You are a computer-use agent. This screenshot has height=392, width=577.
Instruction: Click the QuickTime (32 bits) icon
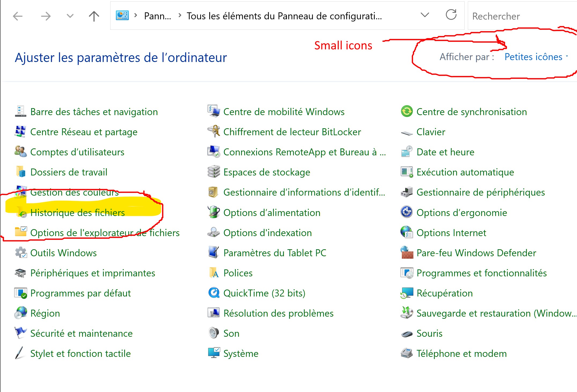click(214, 293)
